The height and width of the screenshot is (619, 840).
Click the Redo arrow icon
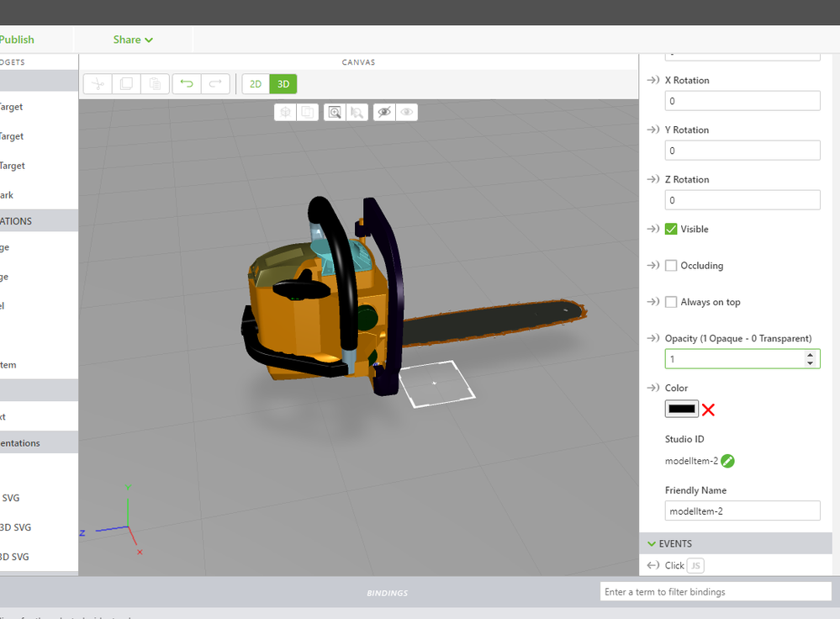tap(215, 84)
